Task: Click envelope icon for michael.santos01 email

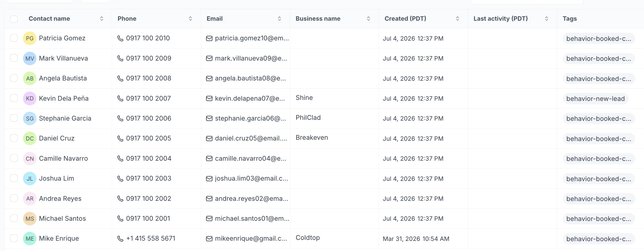Action: click(209, 219)
